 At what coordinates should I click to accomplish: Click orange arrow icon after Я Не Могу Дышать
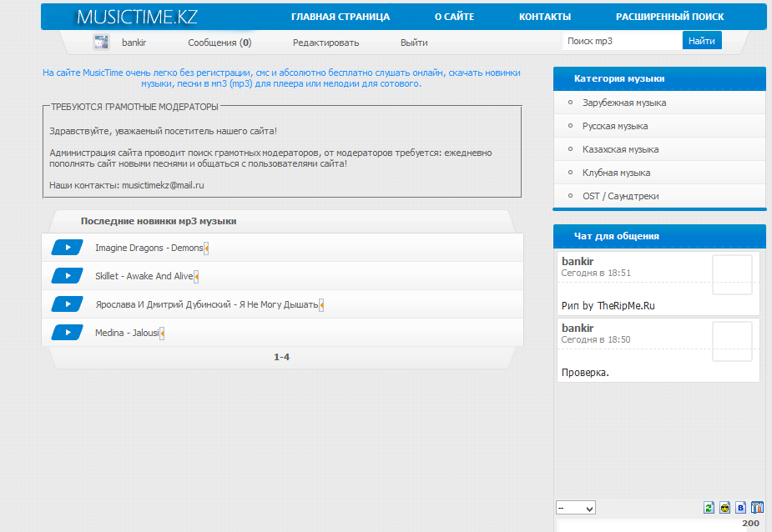(321, 306)
